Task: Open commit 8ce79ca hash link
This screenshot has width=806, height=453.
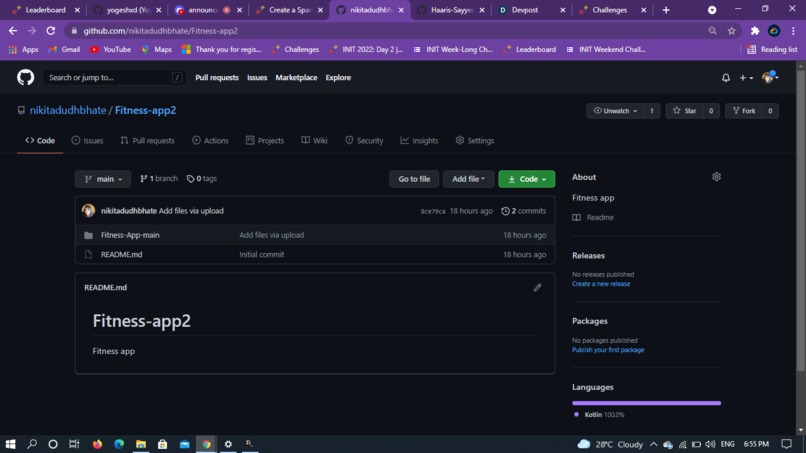Action: click(433, 211)
